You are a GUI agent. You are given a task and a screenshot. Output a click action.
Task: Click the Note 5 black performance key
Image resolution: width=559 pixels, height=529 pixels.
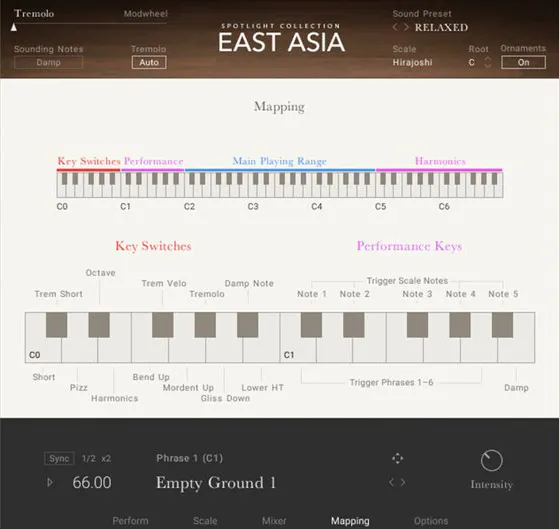coord(502,325)
